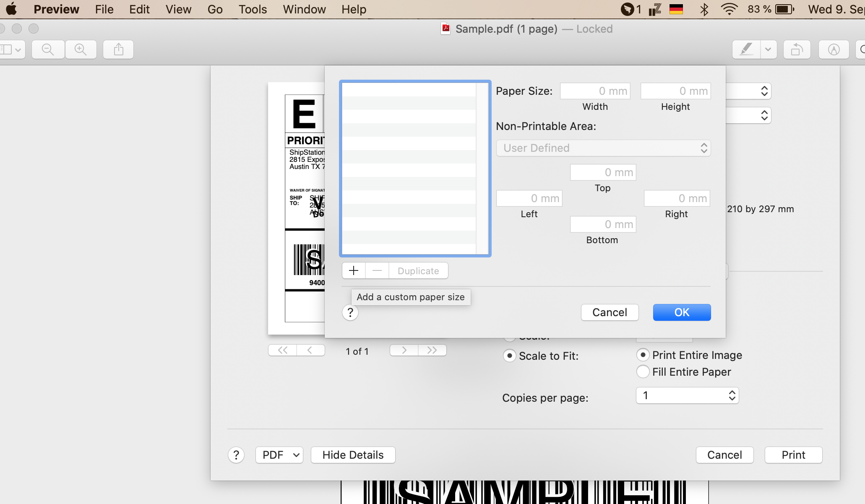Image resolution: width=865 pixels, height=504 pixels.
Task: Click OK in paper size dialog
Action: 682,312
